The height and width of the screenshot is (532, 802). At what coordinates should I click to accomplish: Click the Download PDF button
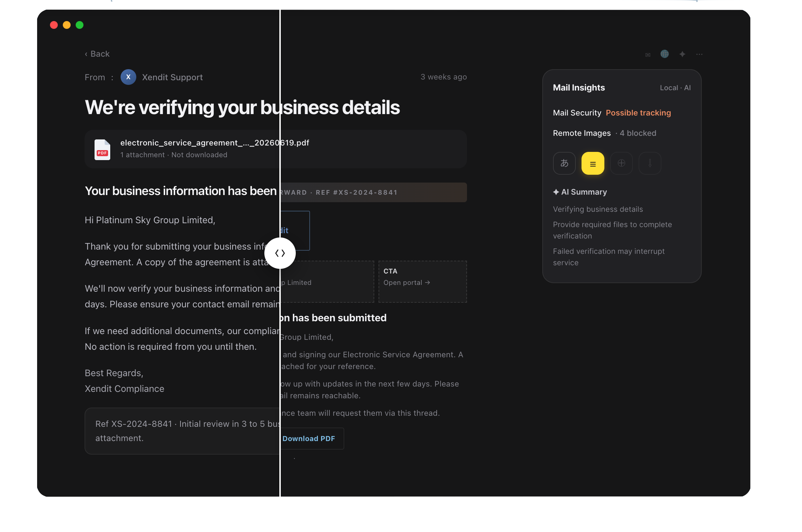click(309, 439)
